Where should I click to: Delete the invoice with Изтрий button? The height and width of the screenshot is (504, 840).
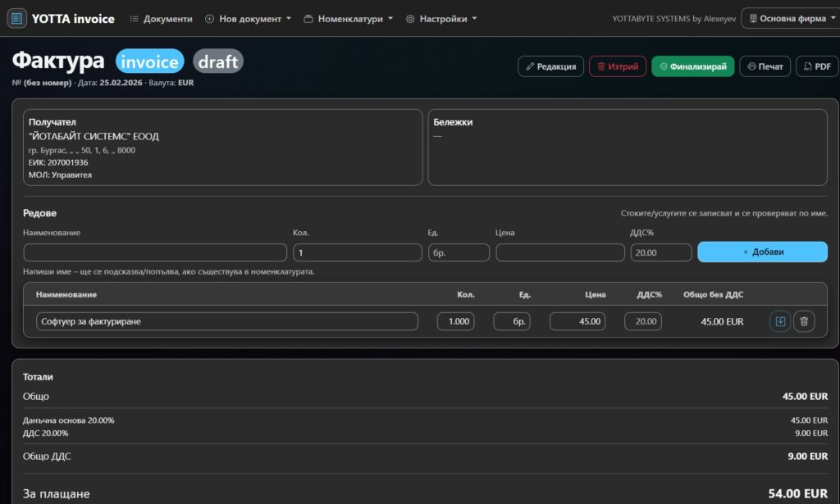[618, 66]
